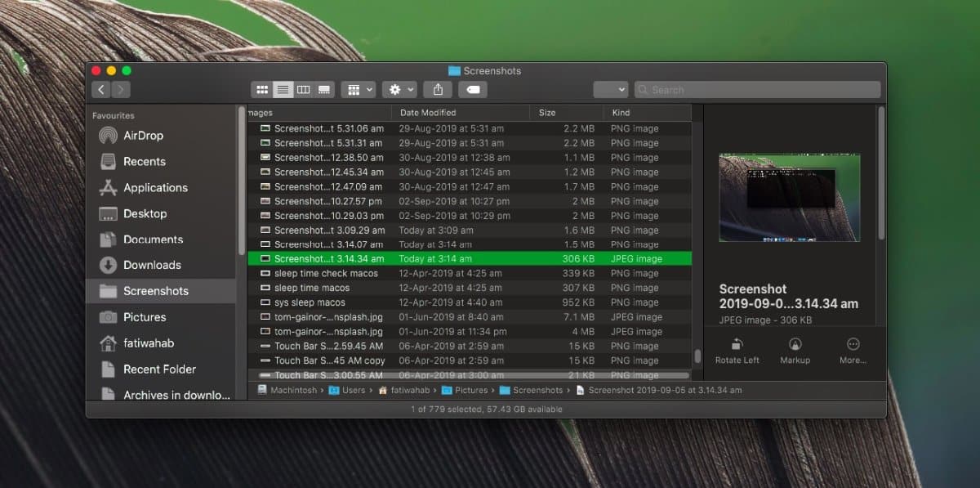Image resolution: width=980 pixels, height=488 pixels.
Task: Navigate back using the back arrow
Action: tap(100, 89)
